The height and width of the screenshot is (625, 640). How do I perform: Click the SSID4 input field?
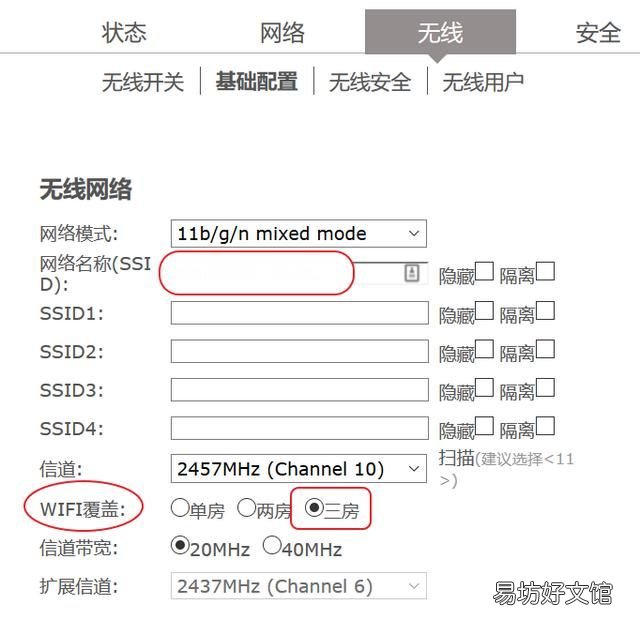coord(300,428)
